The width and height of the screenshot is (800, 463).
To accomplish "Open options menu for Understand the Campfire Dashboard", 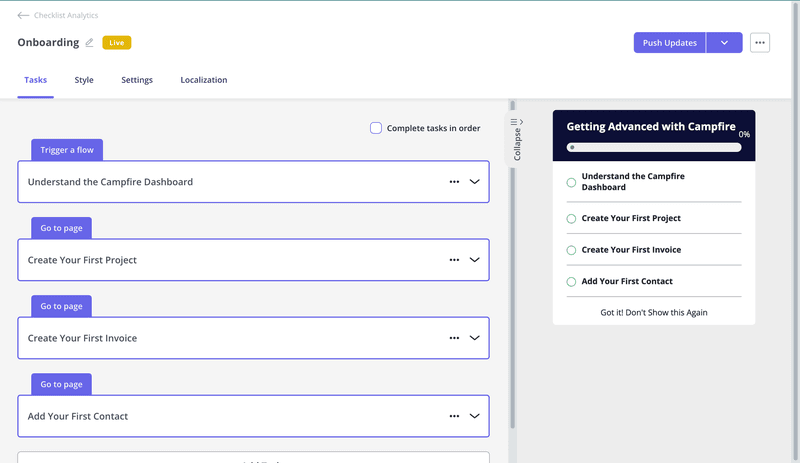I will (x=454, y=182).
